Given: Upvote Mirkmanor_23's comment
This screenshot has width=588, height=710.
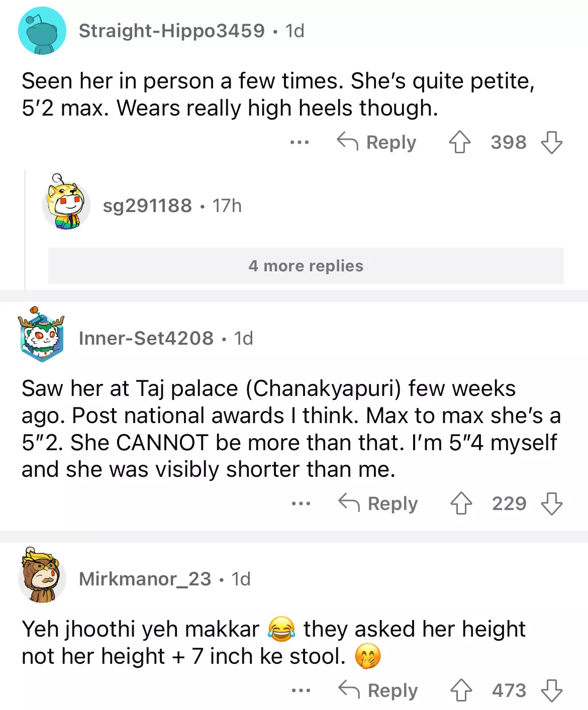Looking at the screenshot, I should pos(461,690).
